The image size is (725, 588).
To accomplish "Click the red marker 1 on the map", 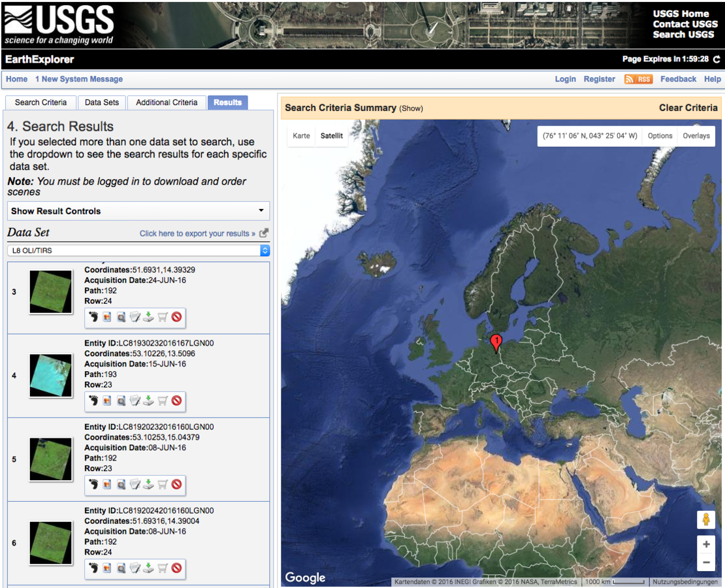I will 496,343.
